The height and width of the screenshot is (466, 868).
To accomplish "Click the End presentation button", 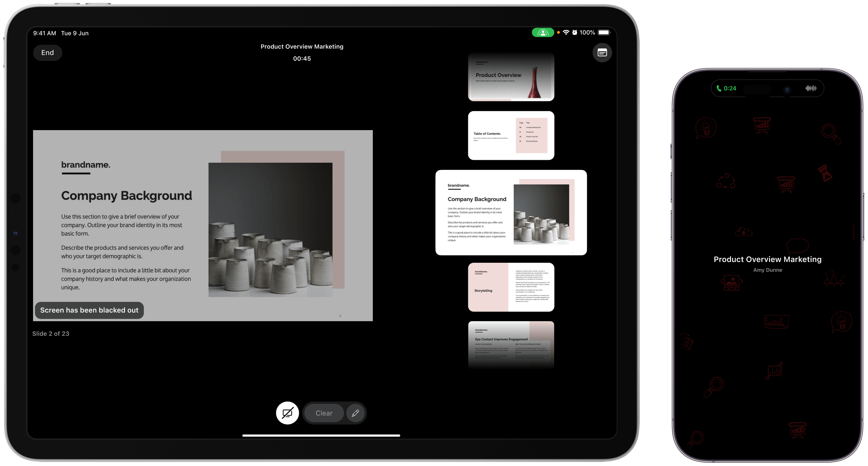I will tap(47, 52).
